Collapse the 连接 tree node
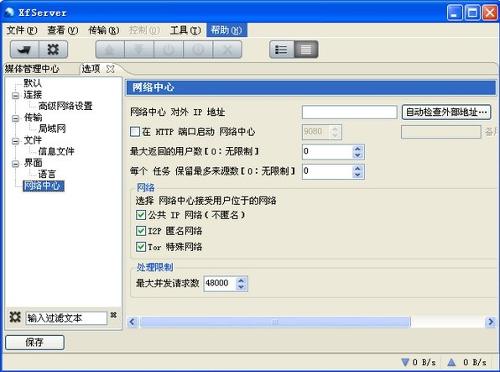 tap(15, 96)
